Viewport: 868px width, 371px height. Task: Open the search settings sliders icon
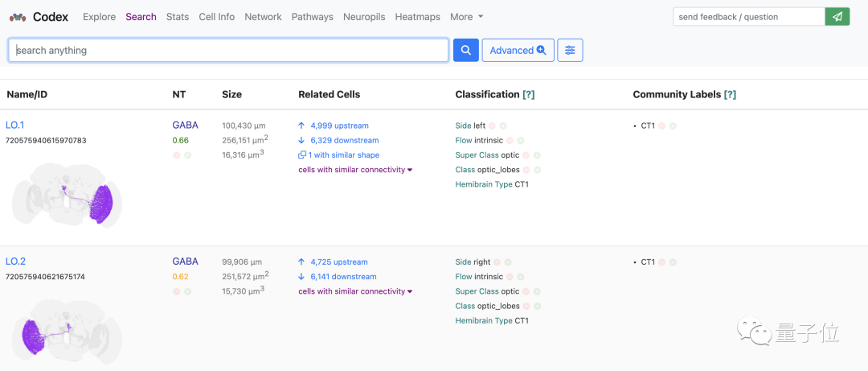click(x=570, y=50)
